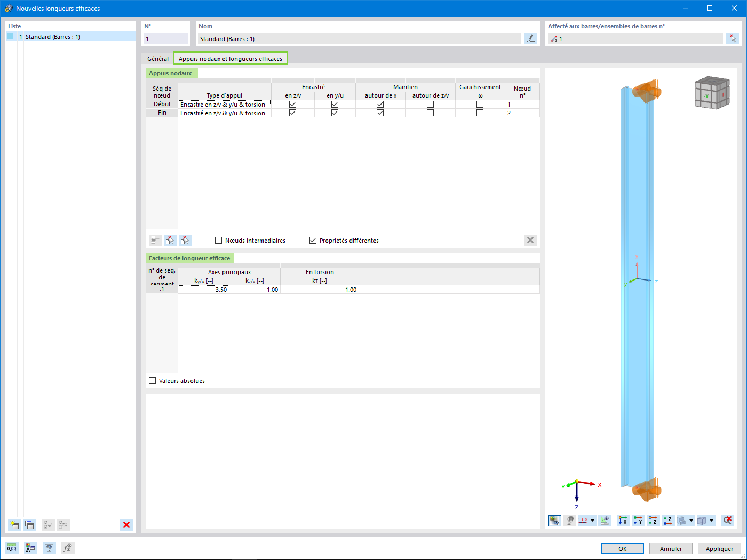Click the first delete-row icon below supports table
Screen dimensions: 747x560
coord(170,240)
